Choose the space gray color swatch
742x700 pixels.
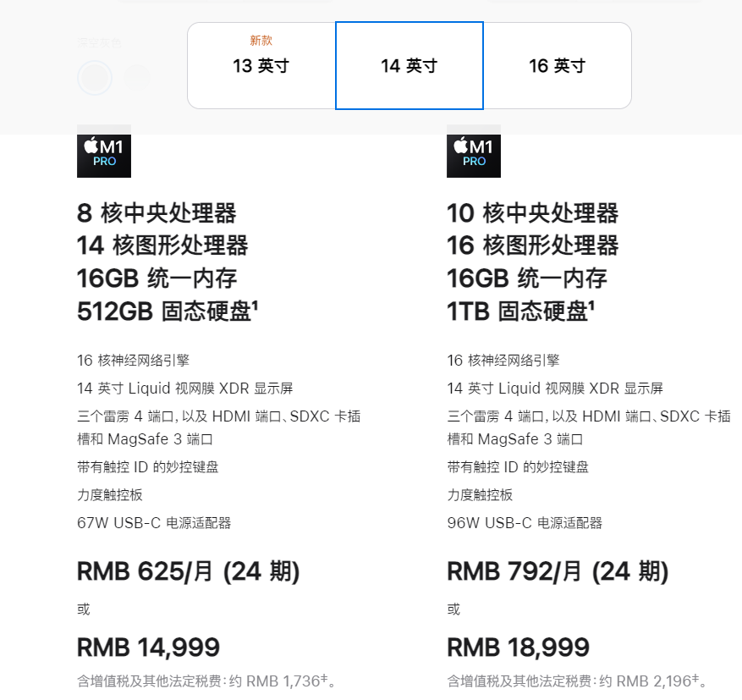point(95,78)
